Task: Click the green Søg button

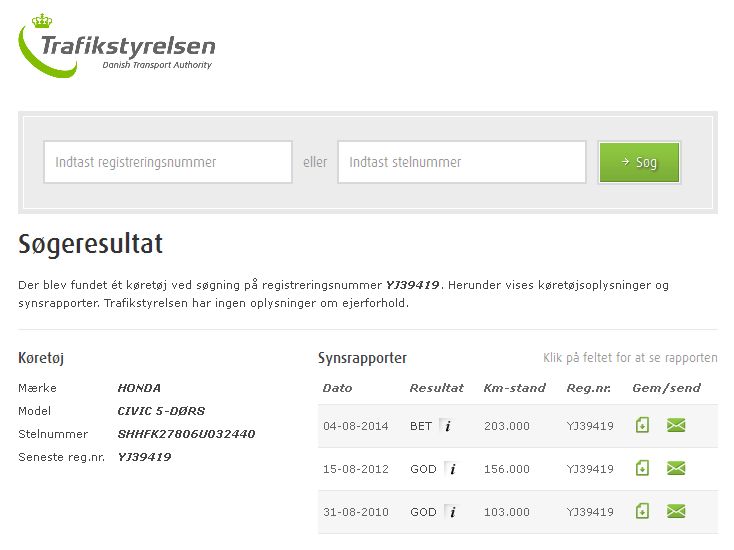Action: (x=639, y=162)
